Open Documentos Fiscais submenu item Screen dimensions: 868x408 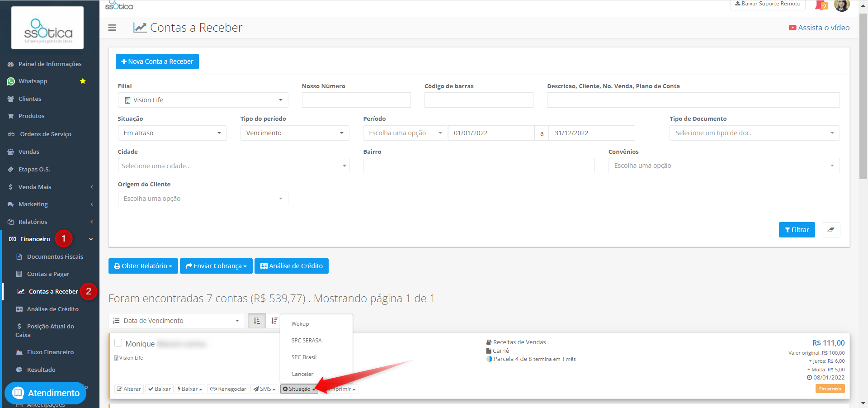[55, 256]
